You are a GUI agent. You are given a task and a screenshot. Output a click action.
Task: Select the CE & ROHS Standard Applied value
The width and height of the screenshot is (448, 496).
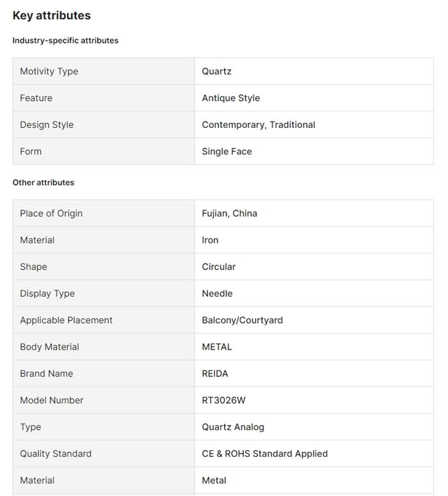[265, 454]
